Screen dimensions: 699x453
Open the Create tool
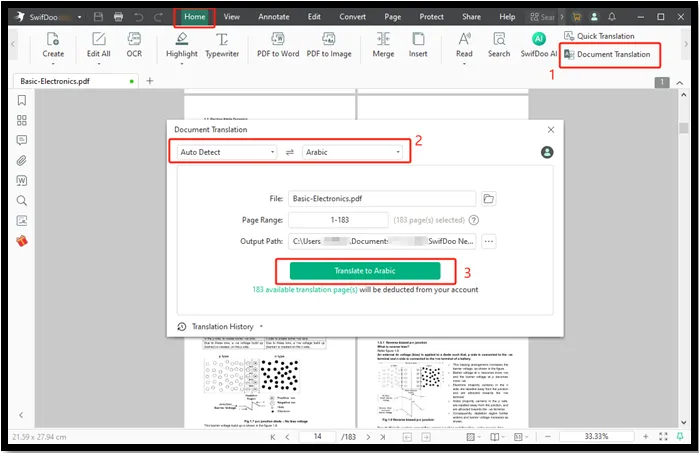click(53, 48)
